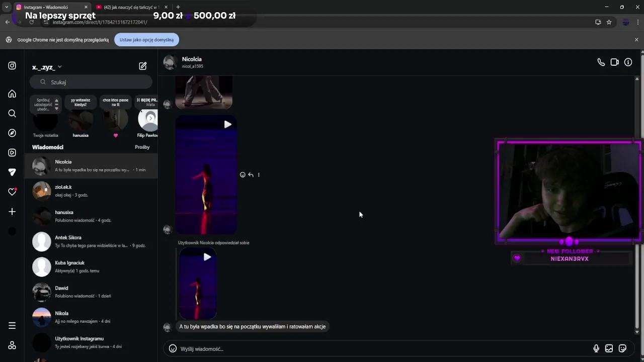Screen dimensions: 644x362
Task: Choose a sticker or GIF icon
Action: [622, 348]
